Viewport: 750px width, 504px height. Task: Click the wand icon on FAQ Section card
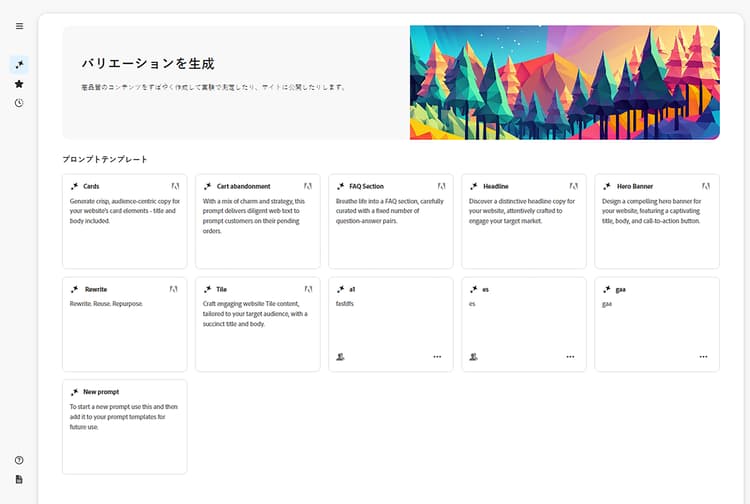click(340, 186)
